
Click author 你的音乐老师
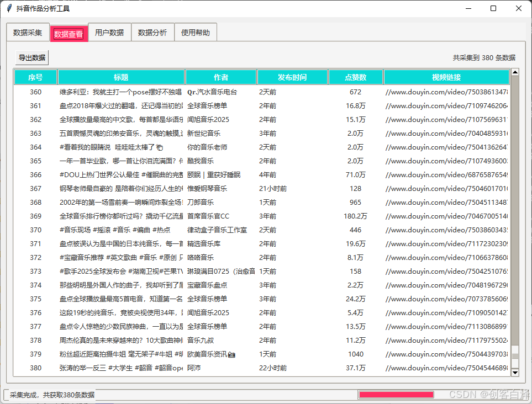pos(207,147)
